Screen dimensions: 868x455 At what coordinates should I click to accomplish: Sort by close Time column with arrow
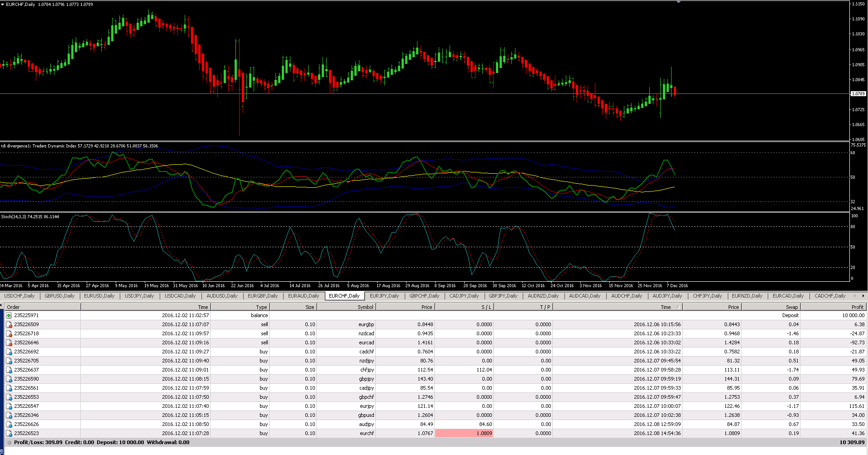pos(618,307)
